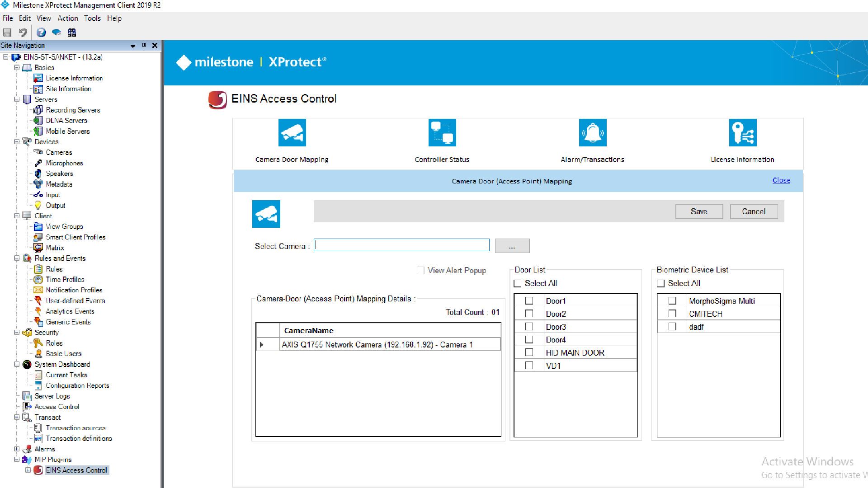Image resolution: width=868 pixels, height=488 pixels.
Task: Check the dadf device checkbox
Action: (x=672, y=327)
